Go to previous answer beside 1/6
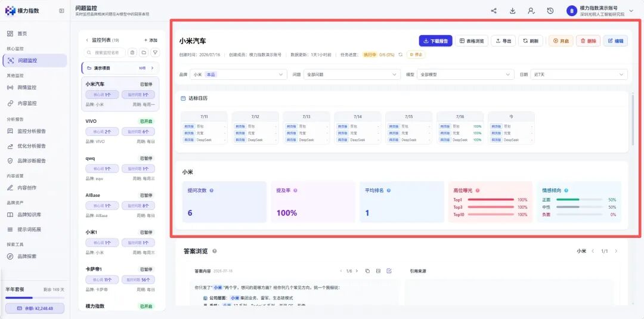 pos(342,271)
